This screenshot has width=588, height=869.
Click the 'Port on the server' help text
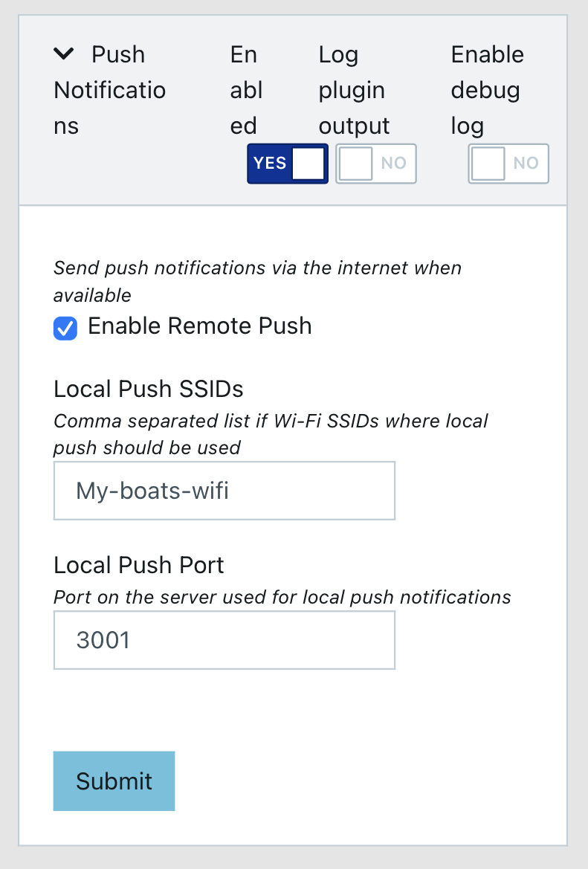click(282, 597)
